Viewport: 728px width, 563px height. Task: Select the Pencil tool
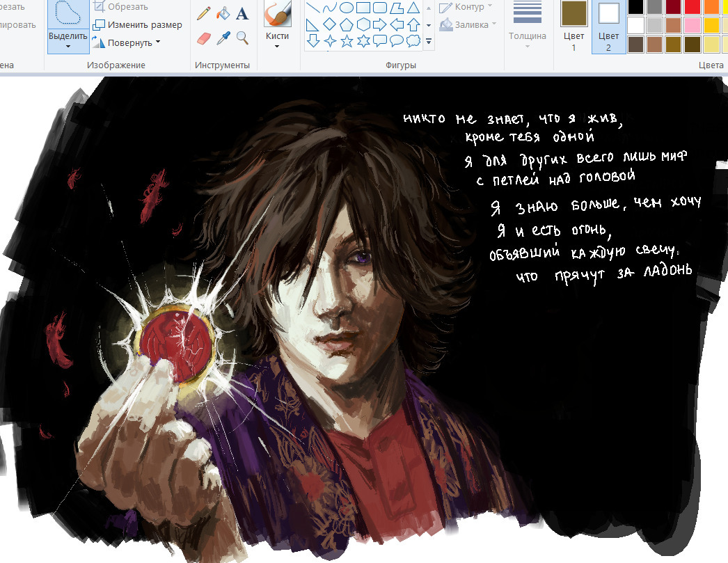203,13
